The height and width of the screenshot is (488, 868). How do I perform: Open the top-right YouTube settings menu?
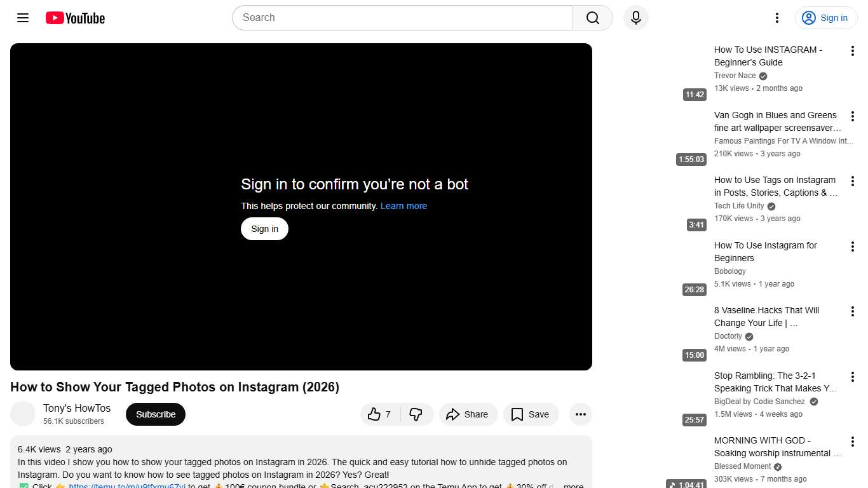tap(776, 18)
